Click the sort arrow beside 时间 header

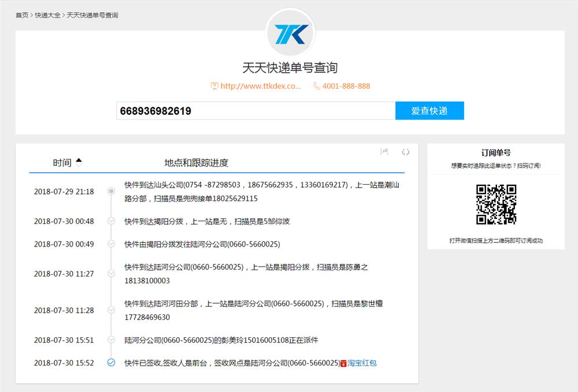point(79,162)
